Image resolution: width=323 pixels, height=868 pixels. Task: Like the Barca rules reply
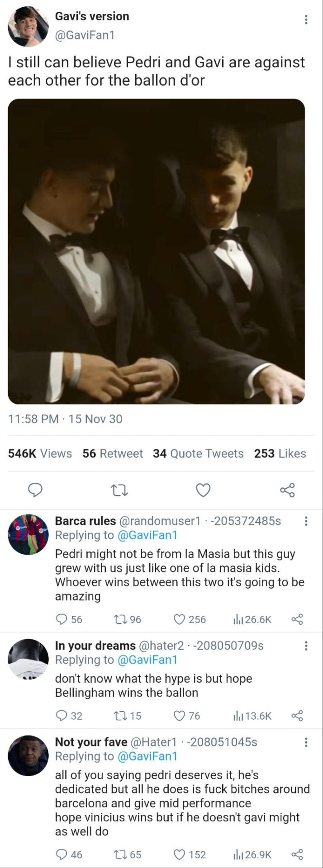(180, 619)
